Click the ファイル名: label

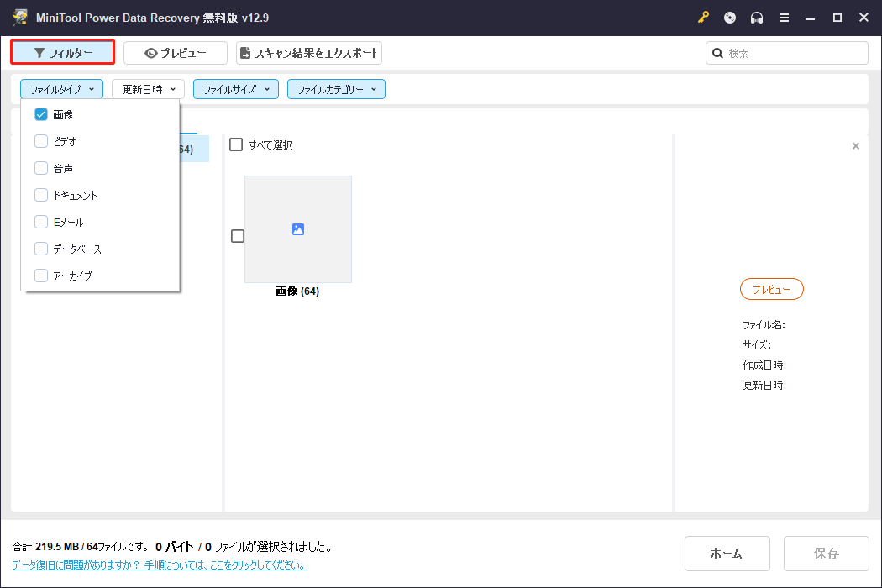point(764,325)
